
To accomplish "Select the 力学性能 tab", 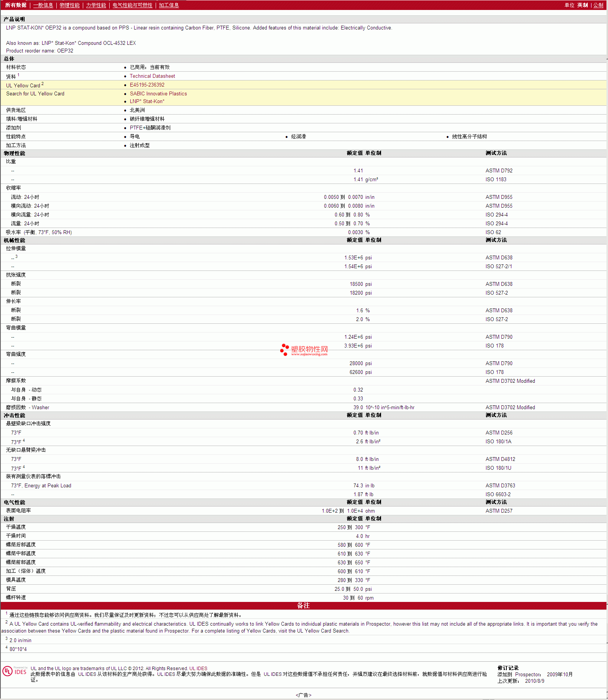I will pos(96,5).
